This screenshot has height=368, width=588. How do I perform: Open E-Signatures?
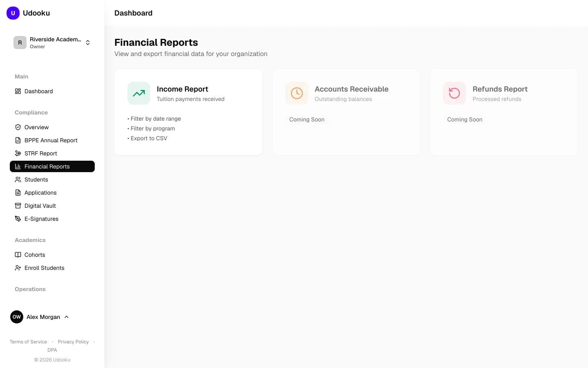pyautogui.click(x=52, y=219)
